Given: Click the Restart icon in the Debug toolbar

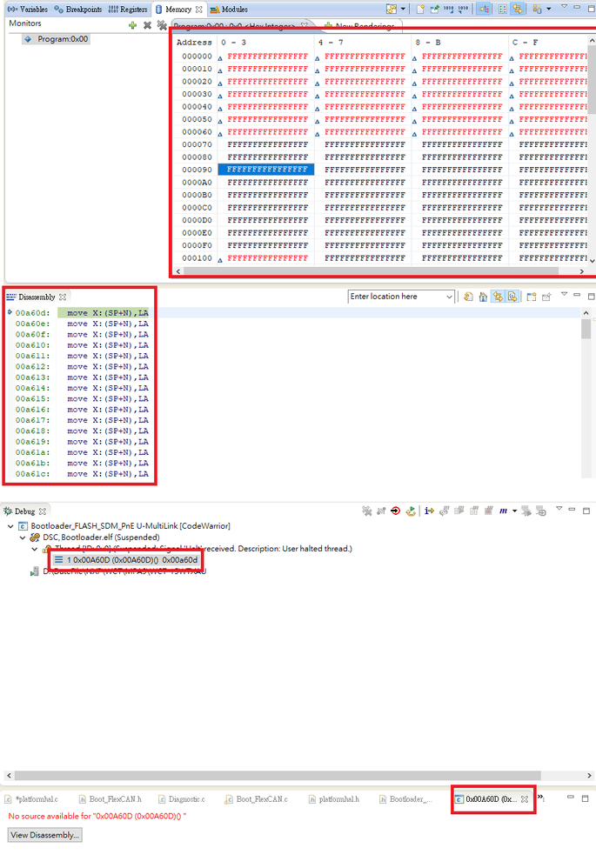Looking at the screenshot, I should tap(411, 511).
